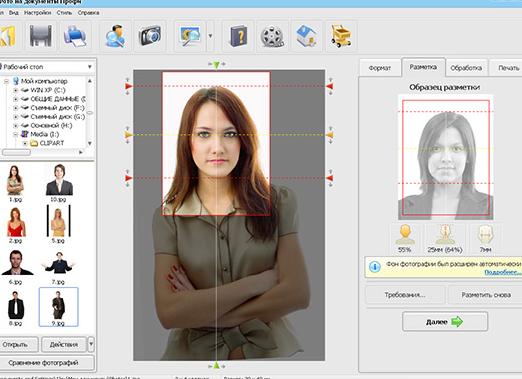
Task: Click the Образец разметки sample image
Action: (445, 157)
